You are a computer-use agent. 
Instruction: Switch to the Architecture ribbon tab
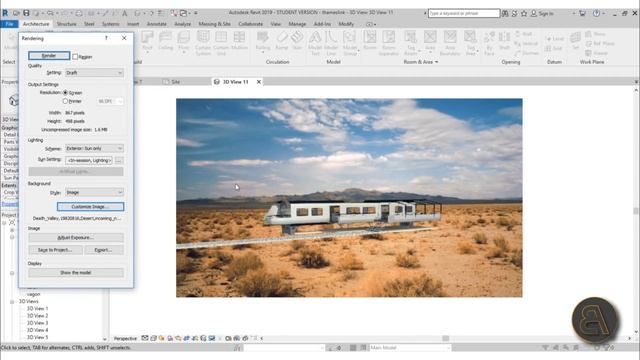coord(36,24)
